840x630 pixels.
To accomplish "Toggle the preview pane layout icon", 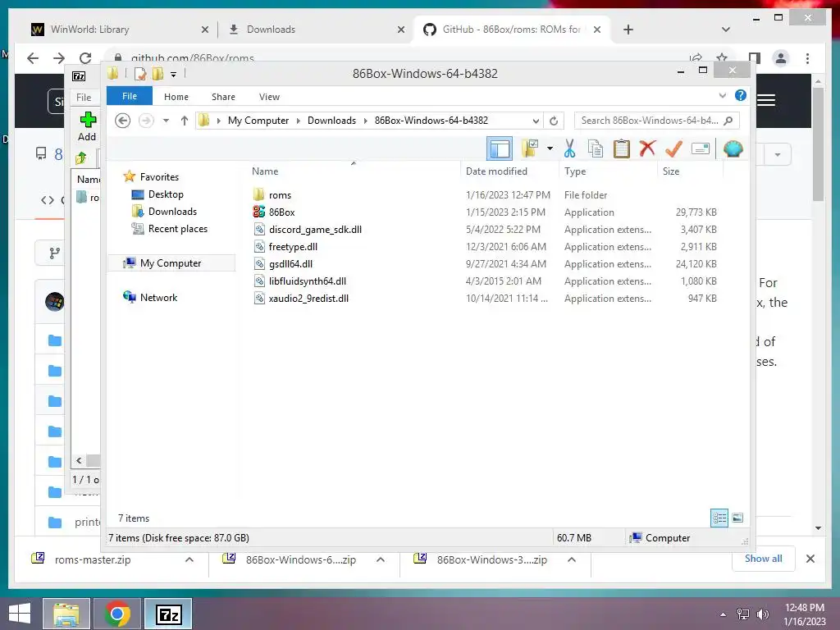I will (x=500, y=148).
